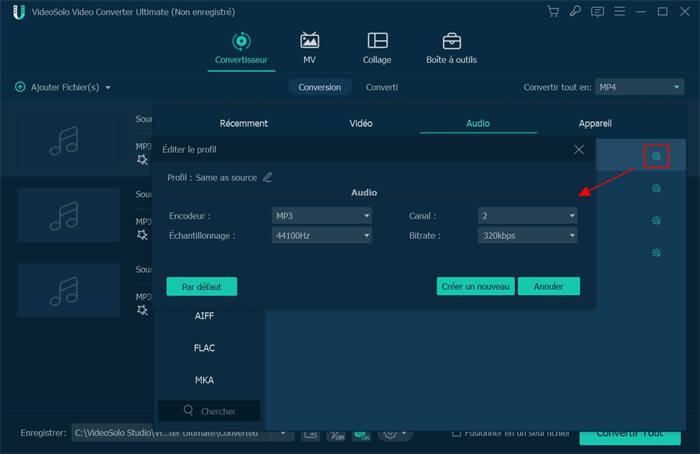Open the Convertisseur section
The image size is (700, 454).
tap(241, 48)
